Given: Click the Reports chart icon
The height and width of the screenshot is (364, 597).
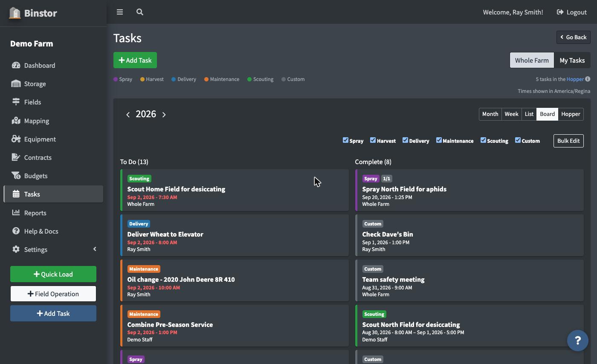Looking at the screenshot, I should (x=16, y=213).
